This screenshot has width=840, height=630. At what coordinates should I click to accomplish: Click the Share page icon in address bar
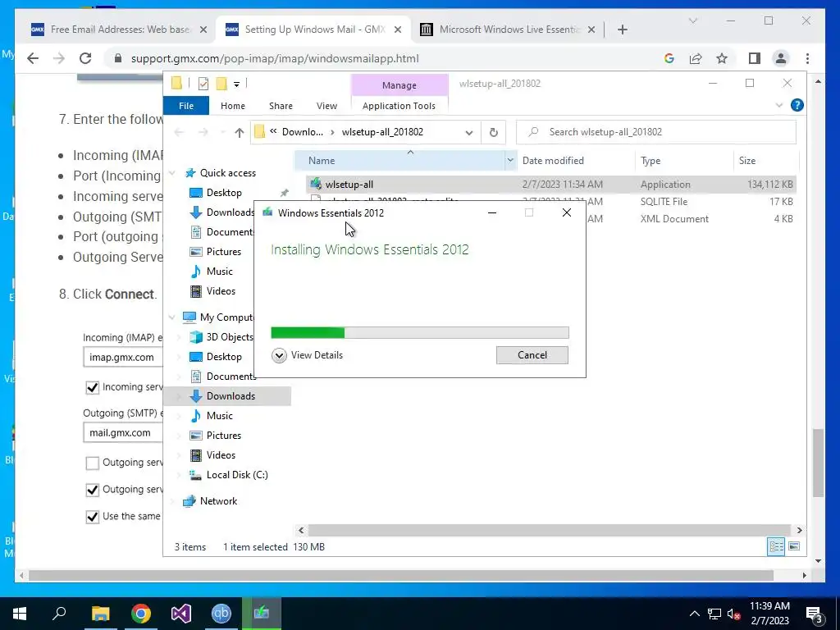[x=696, y=58]
